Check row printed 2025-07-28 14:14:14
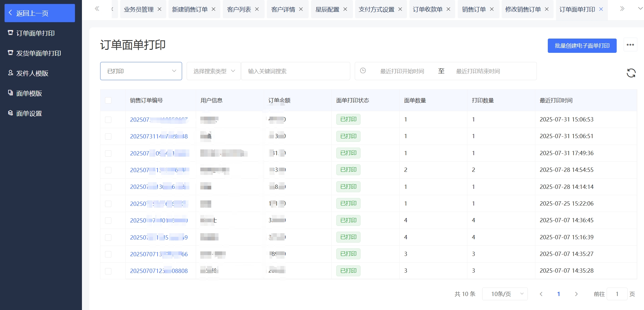 pyautogui.click(x=108, y=187)
